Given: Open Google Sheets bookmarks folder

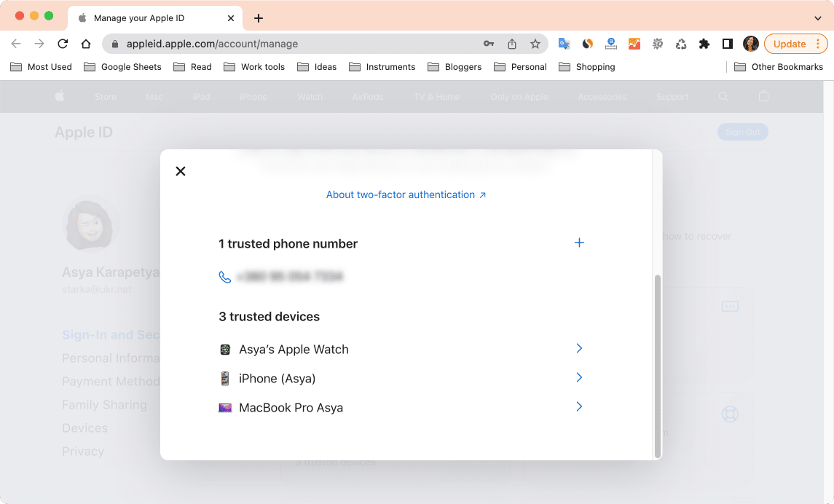Looking at the screenshot, I should [x=122, y=66].
